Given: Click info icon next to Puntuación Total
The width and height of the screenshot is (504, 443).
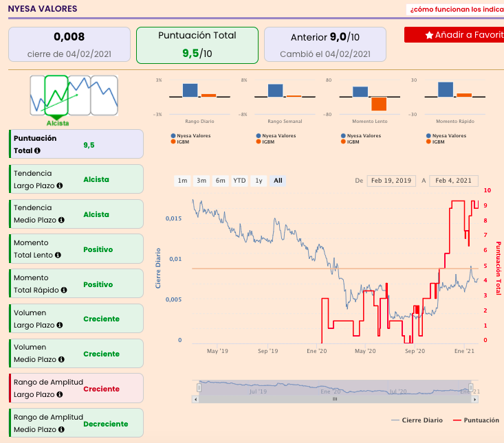Looking at the screenshot, I should [37, 150].
